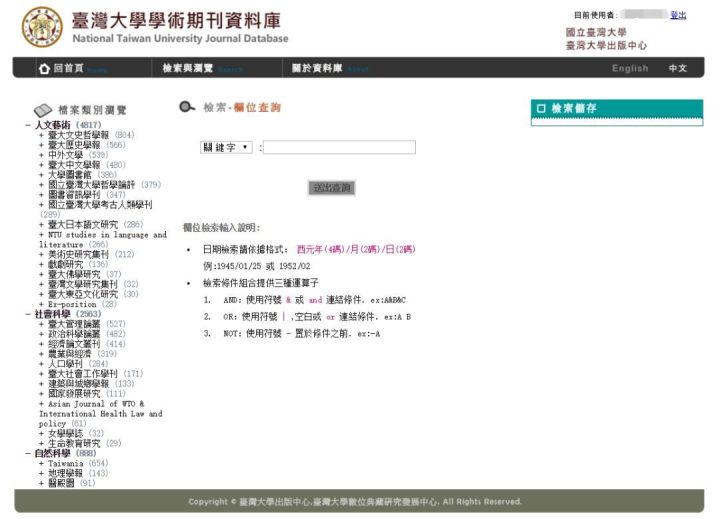This screenshot has height=519, width=720.
Task: Open 國立臺灣大學哲學論評 journal
Action: [91, 185]
